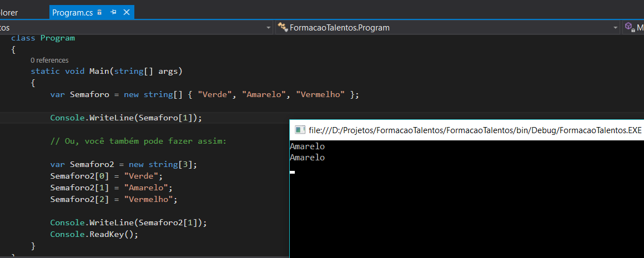This screenshot has height=258, width=644.
Task: Open the members dropdown with cube icon
Action: coord(633,28)
